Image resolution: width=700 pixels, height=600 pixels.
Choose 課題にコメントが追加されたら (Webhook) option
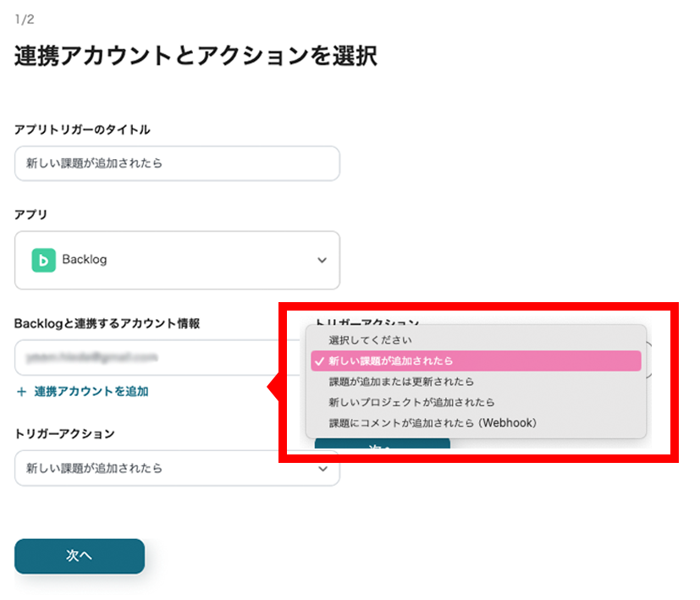(x=433, y=422)
